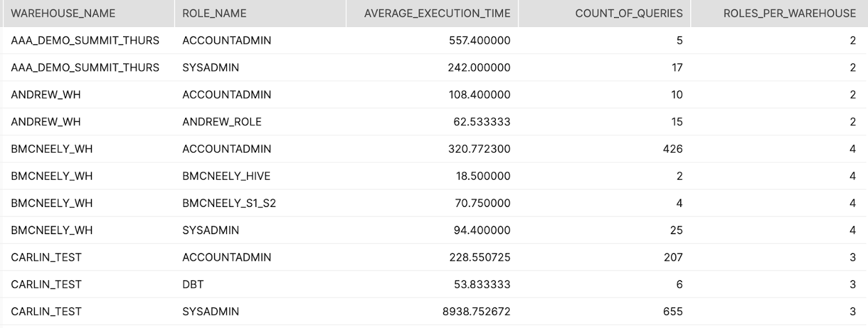This screenshot has width=868, height=328.
Task: Select the 242.000000 execution time cell
Action: point(480,67)
